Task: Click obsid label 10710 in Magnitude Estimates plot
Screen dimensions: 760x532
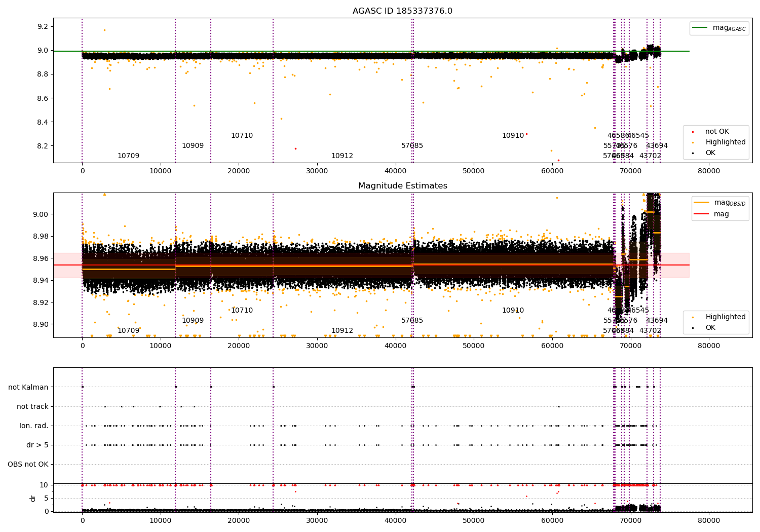Action: [242, 311]
